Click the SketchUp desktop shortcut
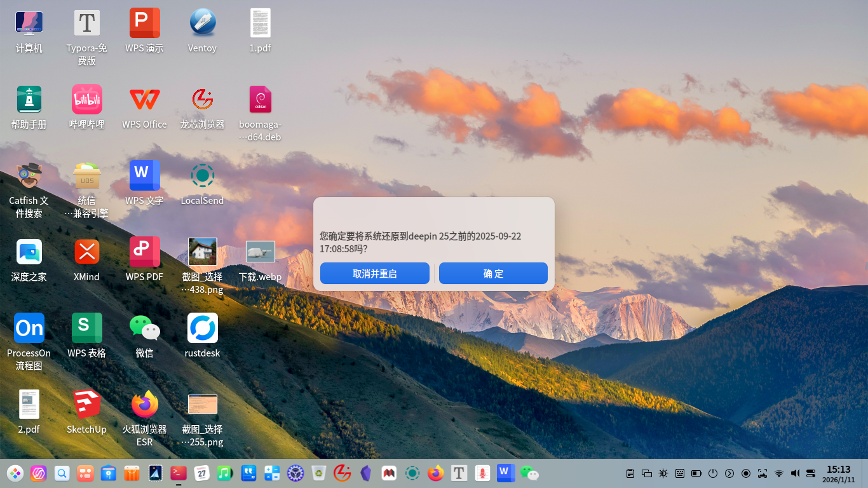This screenshot has height=488, width=868. (x=87, y=413)
